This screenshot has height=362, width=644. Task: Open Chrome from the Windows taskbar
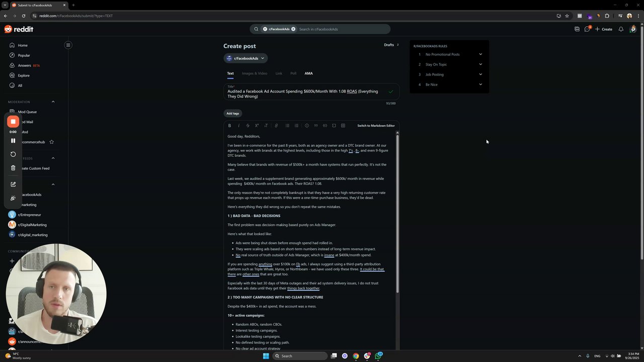(x=356, y=356)
